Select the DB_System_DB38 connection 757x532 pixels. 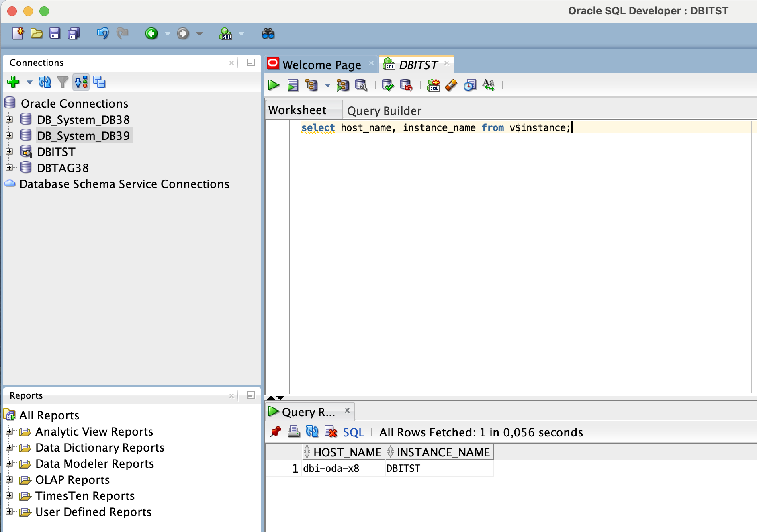[x=83, y=120]
